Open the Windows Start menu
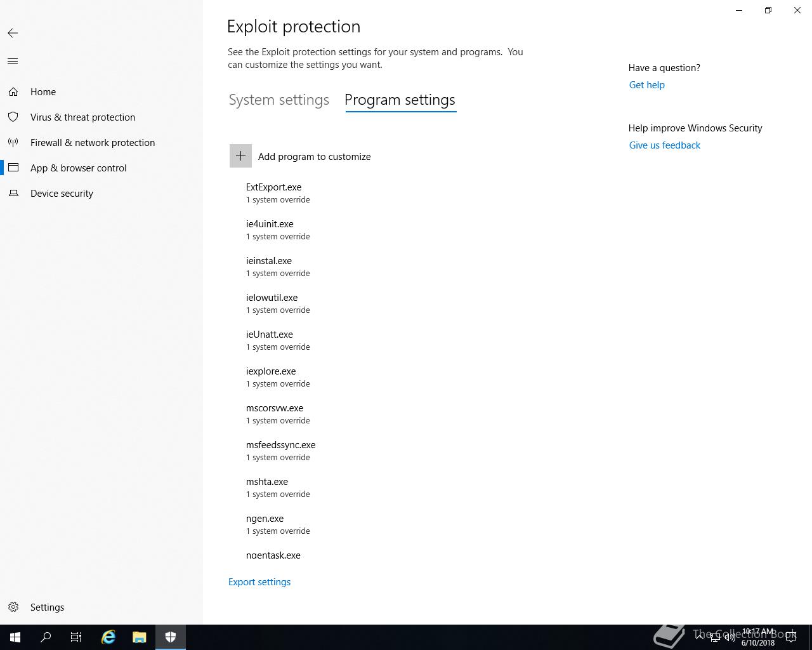812x650 pixels. point(15,637)
